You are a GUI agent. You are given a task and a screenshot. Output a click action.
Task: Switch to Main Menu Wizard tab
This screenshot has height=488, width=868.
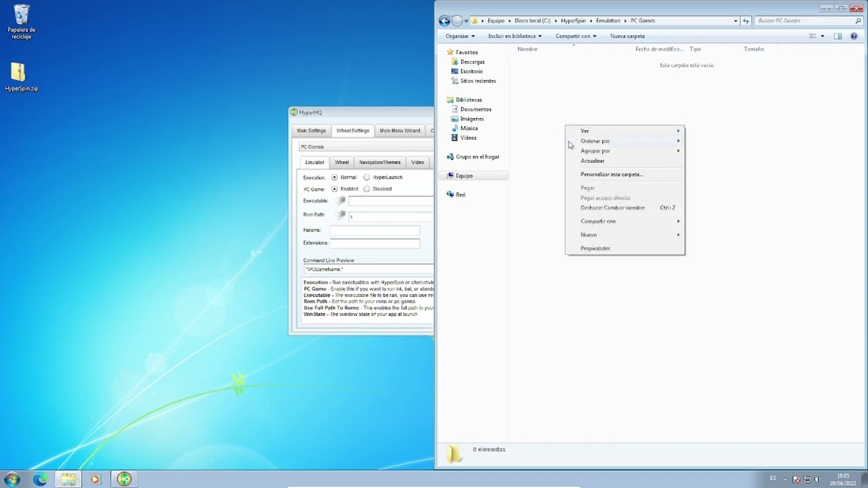400,130
